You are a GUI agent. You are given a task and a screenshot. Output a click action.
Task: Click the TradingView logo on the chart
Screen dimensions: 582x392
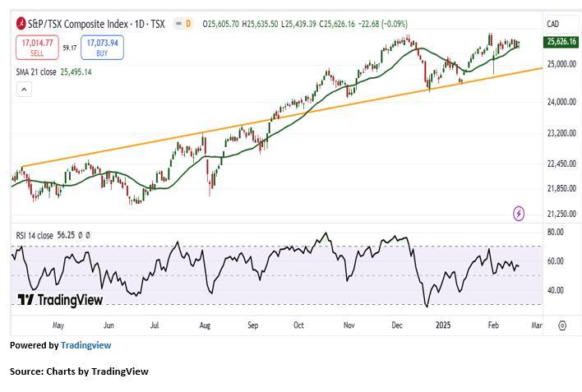(x=60, y=300)
